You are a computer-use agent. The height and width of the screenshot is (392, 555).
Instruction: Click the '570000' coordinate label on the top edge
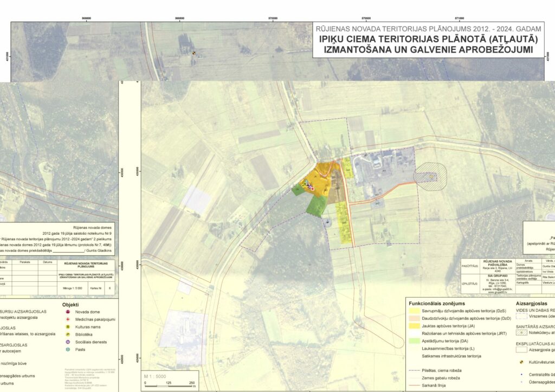click(273, 18)
